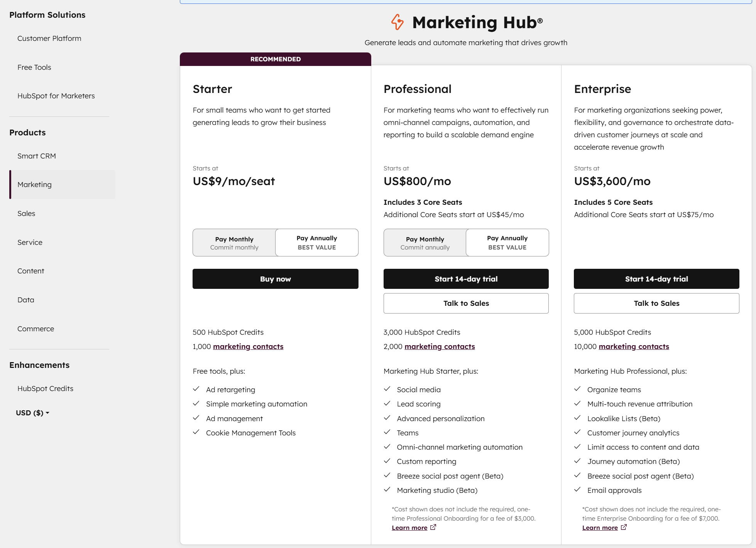Start 14-day trial for Professional
Image resolution: width=756 pixels, height=548 pixels.
pyautogui.click(x=466, y=279)
